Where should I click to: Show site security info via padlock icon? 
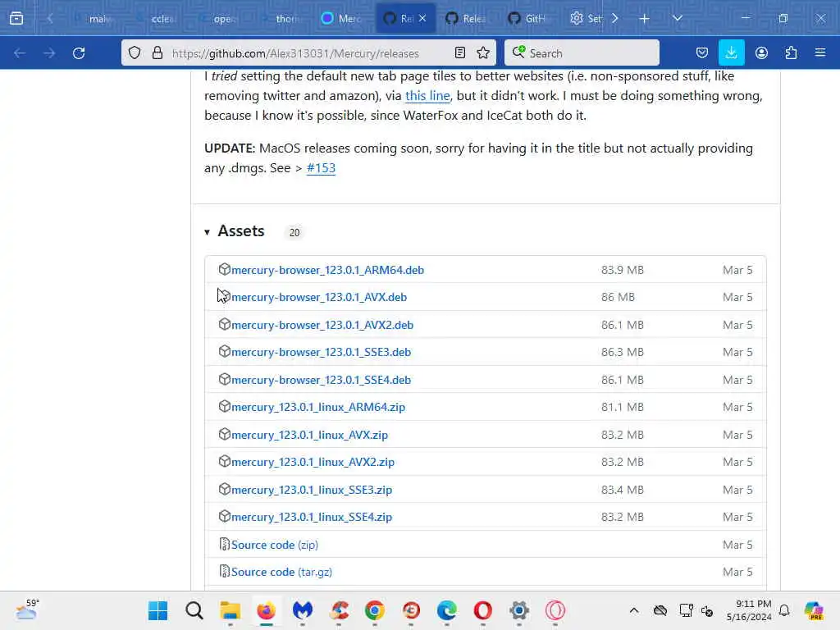click(157, 52)
